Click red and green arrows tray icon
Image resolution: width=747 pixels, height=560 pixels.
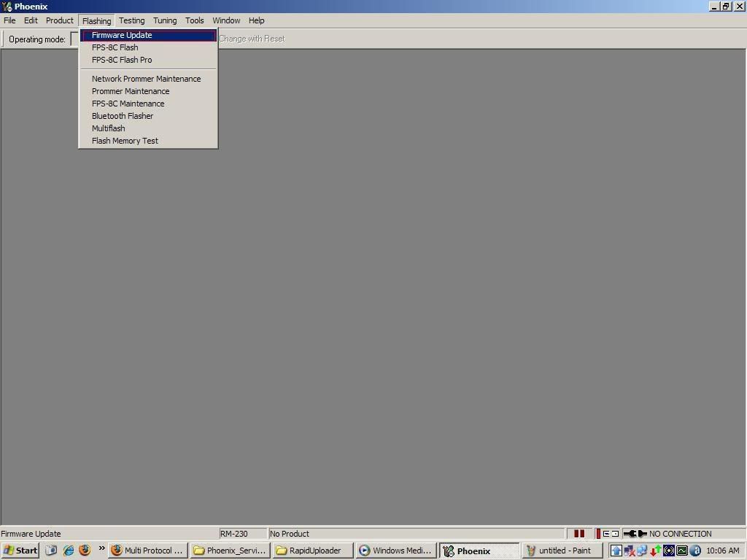point(656,551)
